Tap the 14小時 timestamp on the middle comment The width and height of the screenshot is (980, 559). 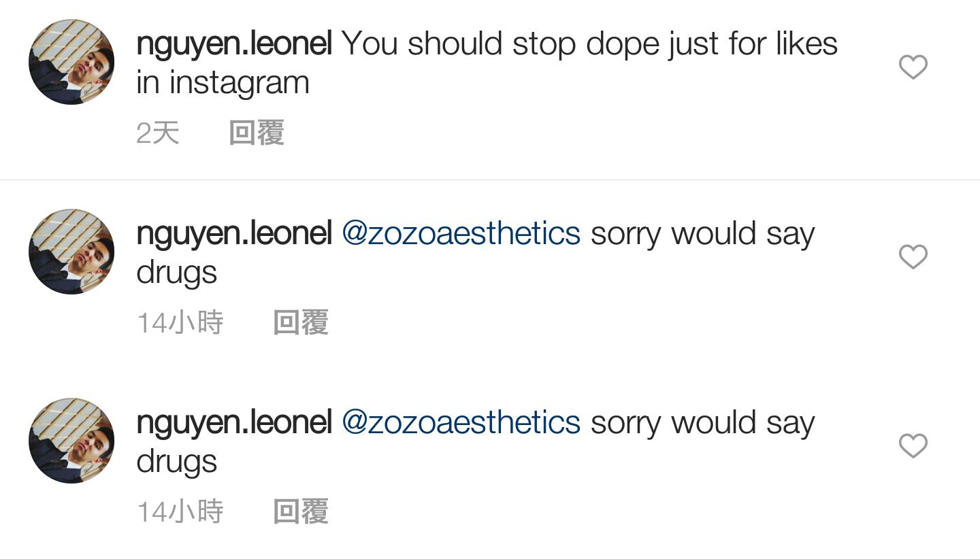coord(180,322)
